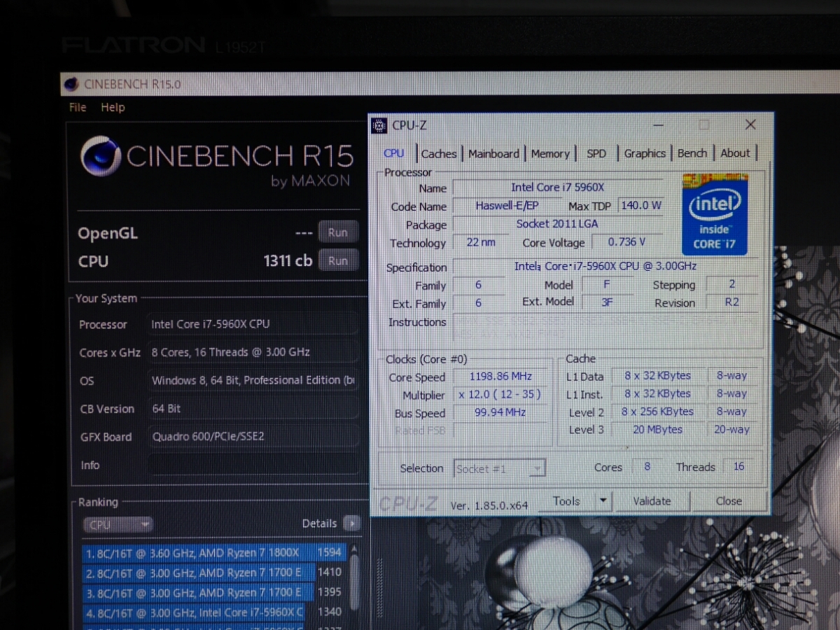The width and height of the screenshot is (840, 630).
Task: Click the GFX Board Quadro 600 field
Action: tap(253, 437)
